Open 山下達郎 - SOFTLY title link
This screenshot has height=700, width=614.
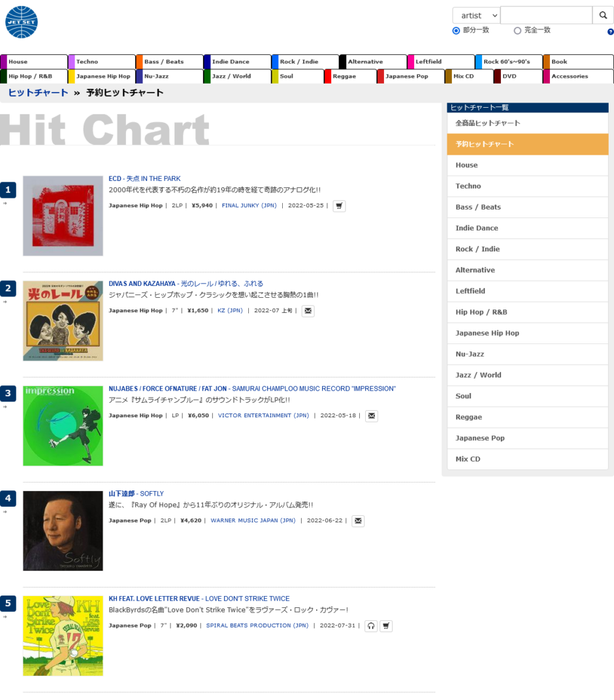(137, 494)
